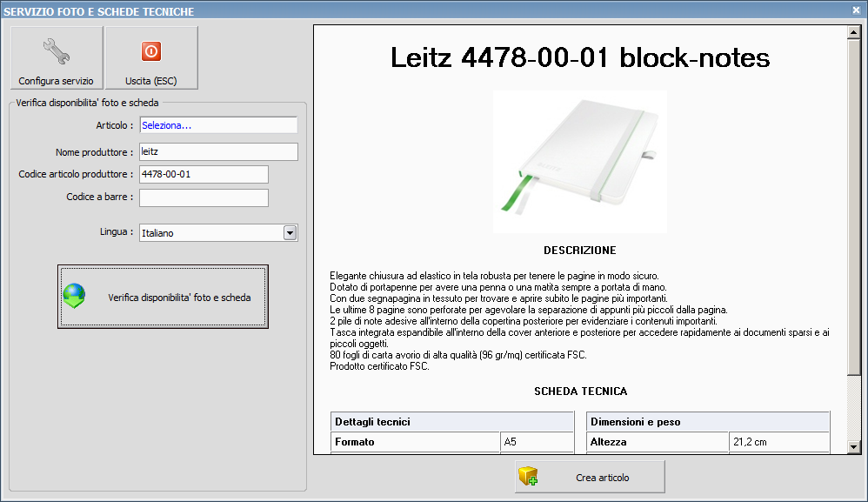The height and width of the screenshot is (502, 868).
Task: Click the Articolo Seleziona field
Action: point(218,125)
